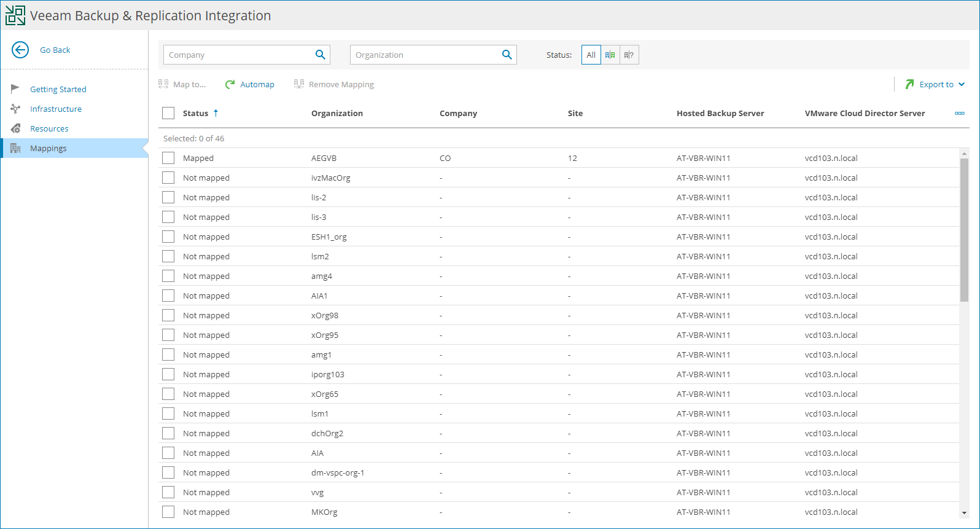This screenshot has width=980, height=529.
Task: Click the Infrastructure nodes icon
Action: (x=15, y=109)
